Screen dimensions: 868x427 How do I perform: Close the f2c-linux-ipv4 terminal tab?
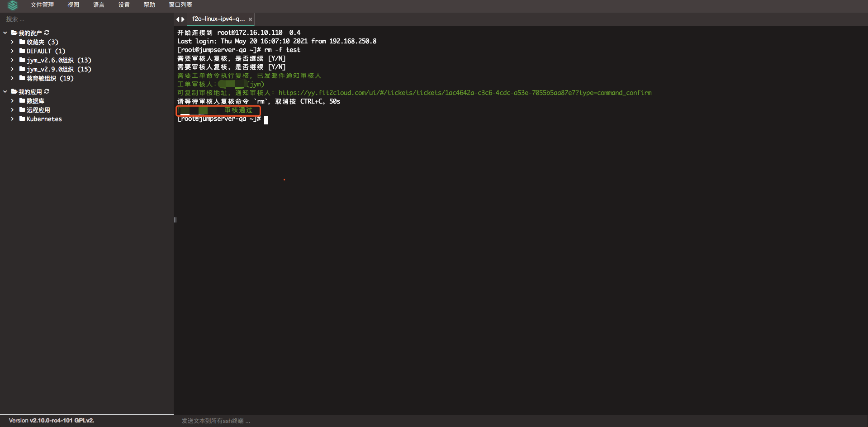pyautogui.click(x=250, y=19)
